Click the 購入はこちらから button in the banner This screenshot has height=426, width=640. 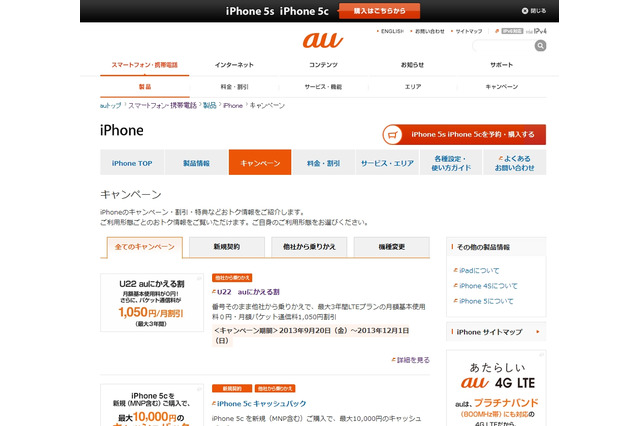click(379, 11)
